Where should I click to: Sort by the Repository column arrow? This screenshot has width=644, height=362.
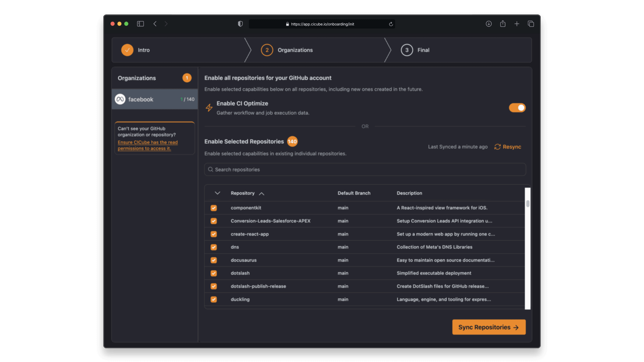pyautogui.click(x=262, y=193)
